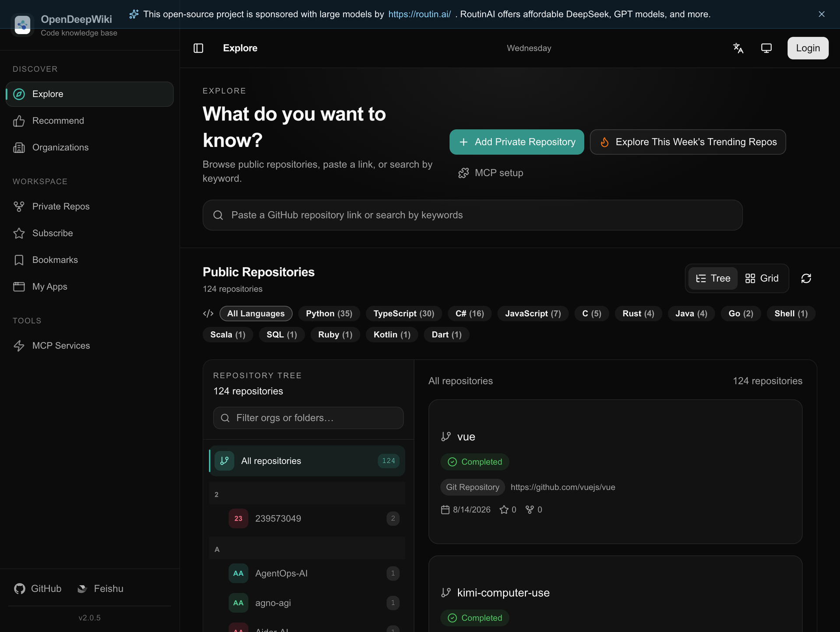Click the Completed status on kimi-computer-use

[475, 618]
